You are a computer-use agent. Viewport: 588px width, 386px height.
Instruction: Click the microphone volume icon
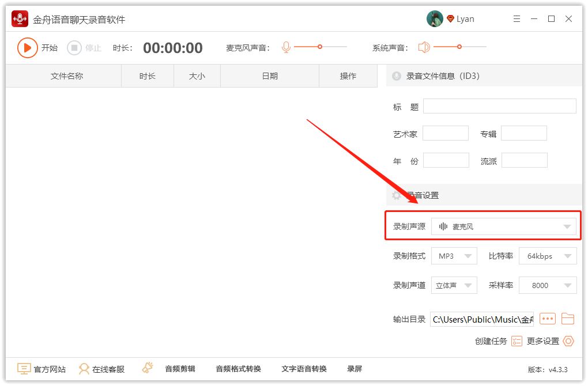[286, 47]
